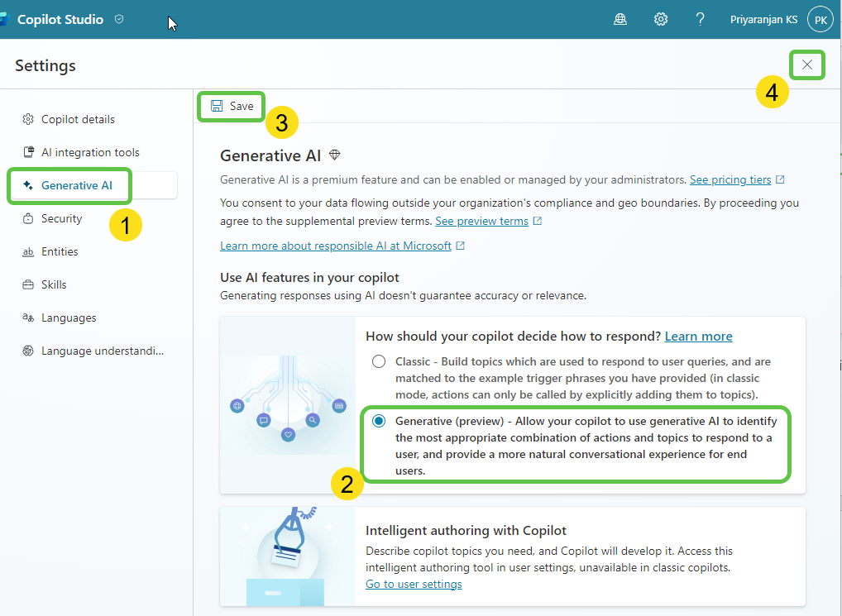842x616 pixels.
Task: Open the See pricing tiers link
Action: pyautogui.click(x=732, y=179)
